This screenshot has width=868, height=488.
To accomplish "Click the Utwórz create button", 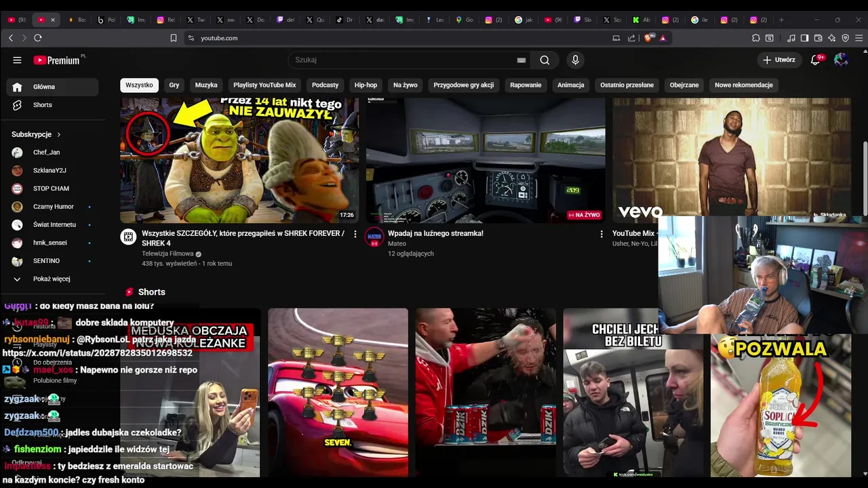I will (x=779, y=60).
